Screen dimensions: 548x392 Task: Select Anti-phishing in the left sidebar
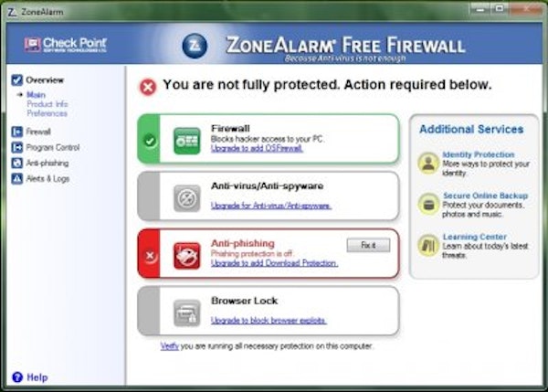pyautogui.click(x=47, y=163)
